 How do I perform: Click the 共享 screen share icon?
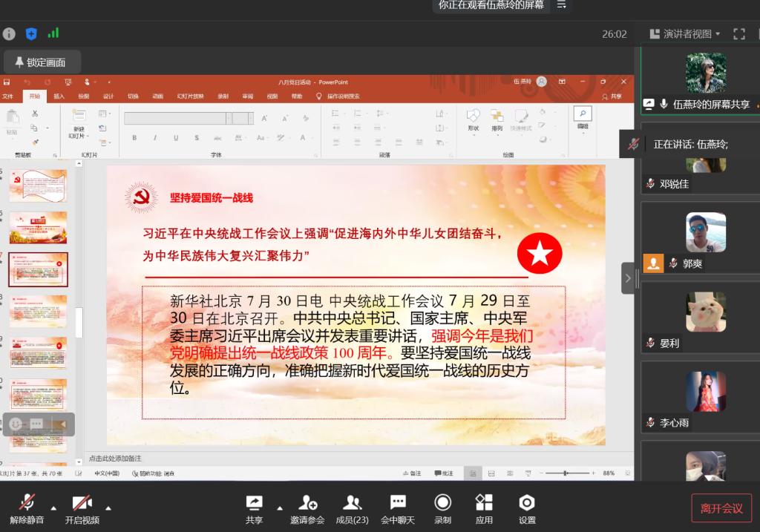[x=254, y=508]
